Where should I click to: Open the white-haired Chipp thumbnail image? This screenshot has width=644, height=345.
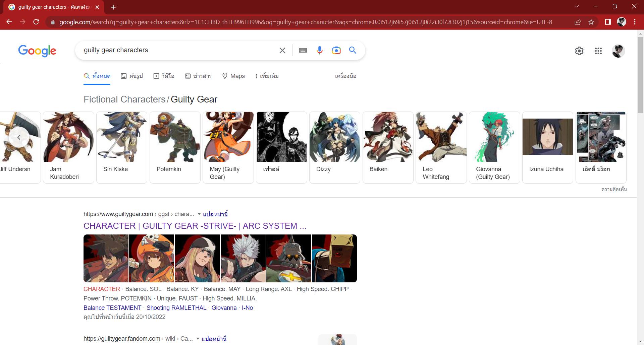pyautogui.click(x=243, y=258)
